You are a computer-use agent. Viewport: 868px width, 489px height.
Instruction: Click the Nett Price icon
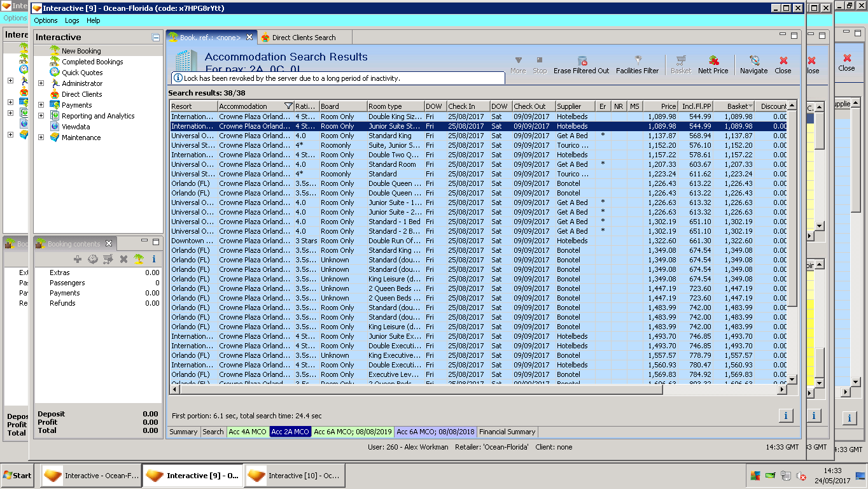tap(713, 60)
